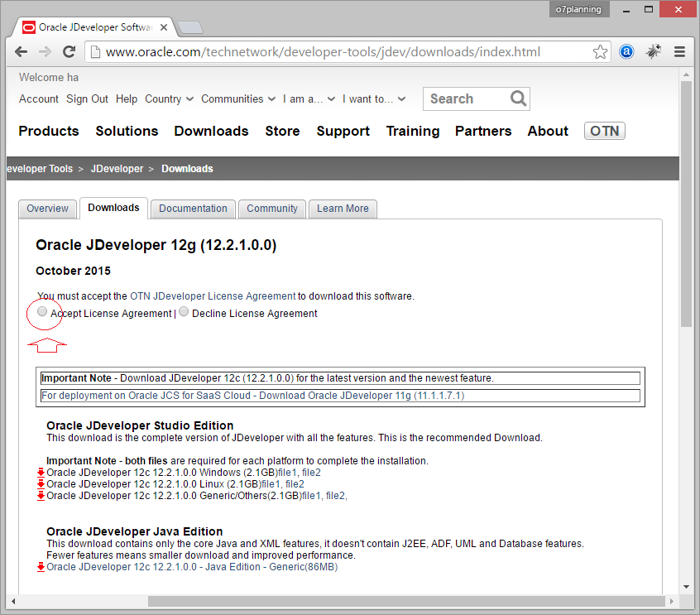Download Linux file2

[x=295, y=484]
